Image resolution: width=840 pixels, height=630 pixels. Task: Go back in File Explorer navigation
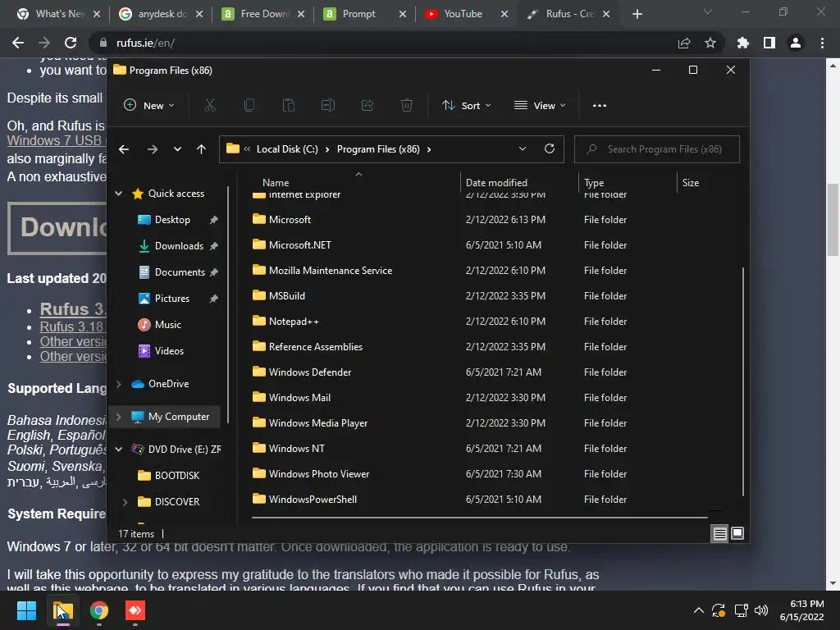click(x=124, y=149)
